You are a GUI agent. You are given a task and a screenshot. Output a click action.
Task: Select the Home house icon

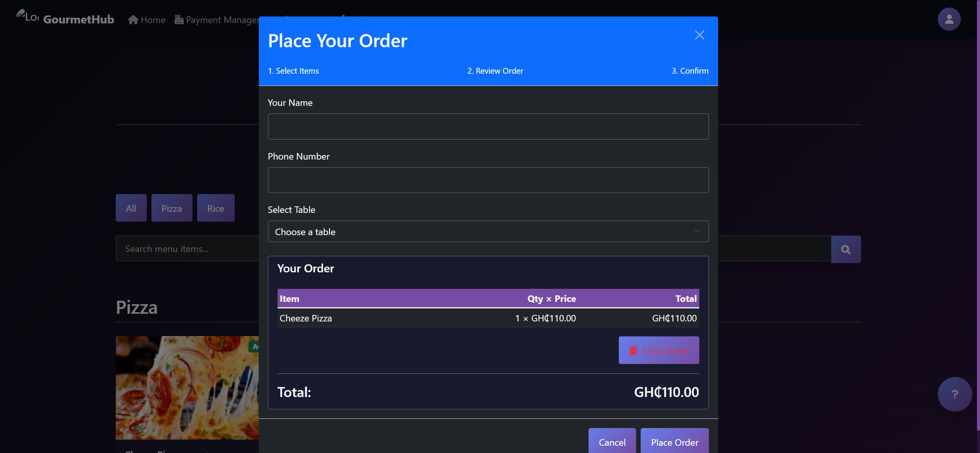point(133,19)
